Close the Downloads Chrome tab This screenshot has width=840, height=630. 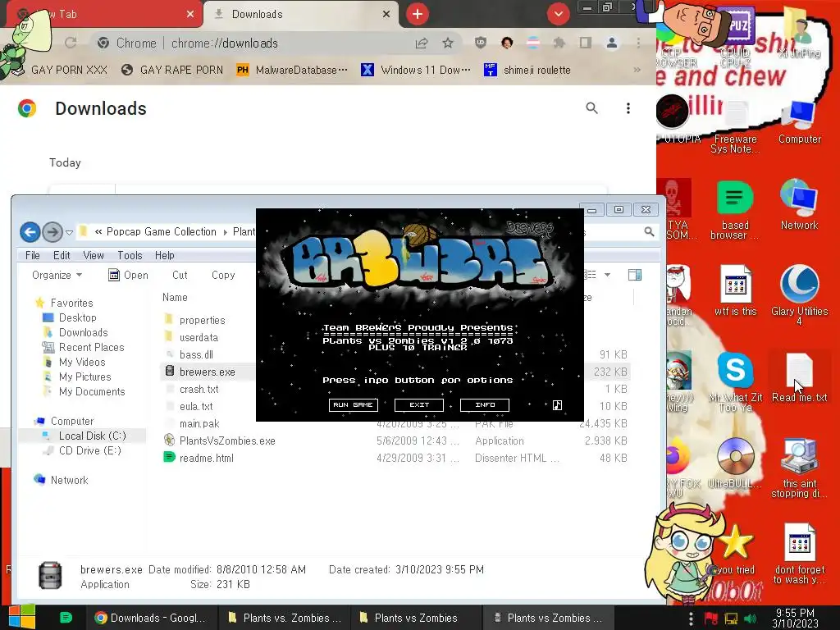pyautogui.click(x=386, y=15)
